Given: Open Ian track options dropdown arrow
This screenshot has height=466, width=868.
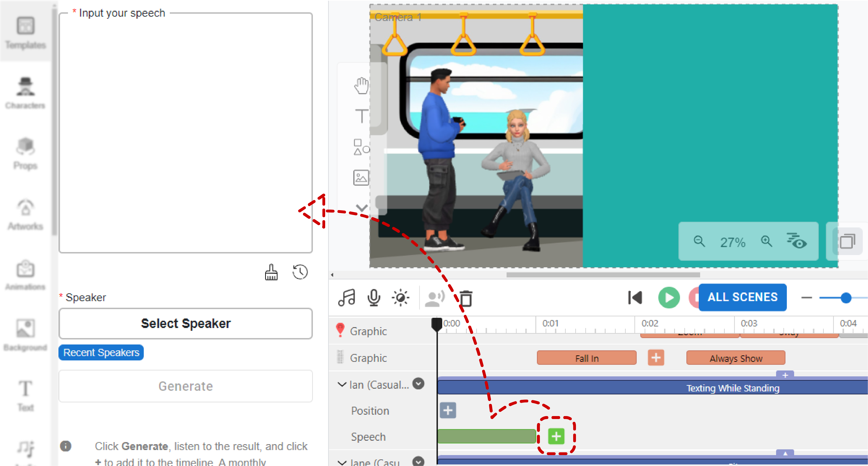Looking at the screenshot, I should 418,384.
